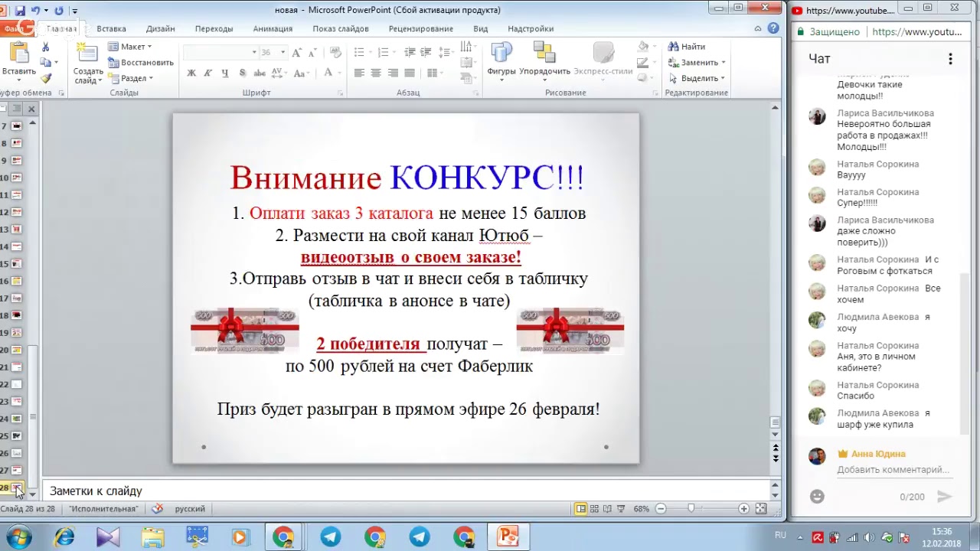Click the Format Painter brush icon
Screen dimensions: 980x551
[x=45, y=78]
